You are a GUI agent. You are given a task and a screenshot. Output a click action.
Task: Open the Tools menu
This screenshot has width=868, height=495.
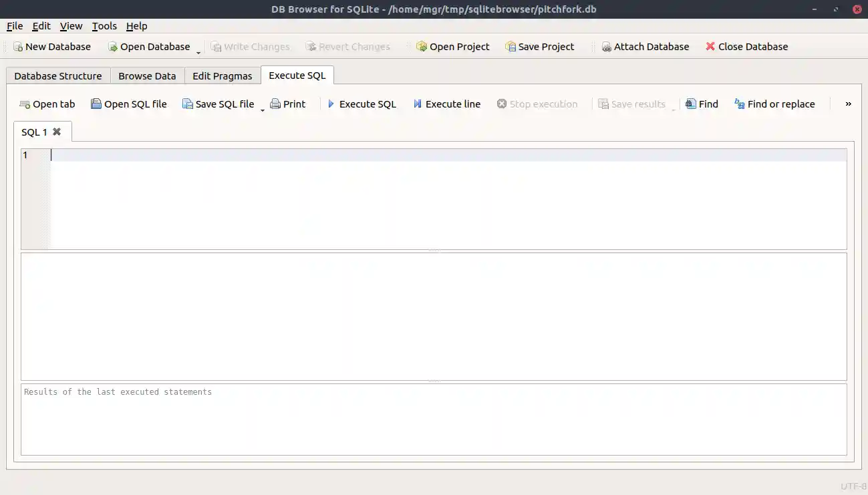pos(104,26)
